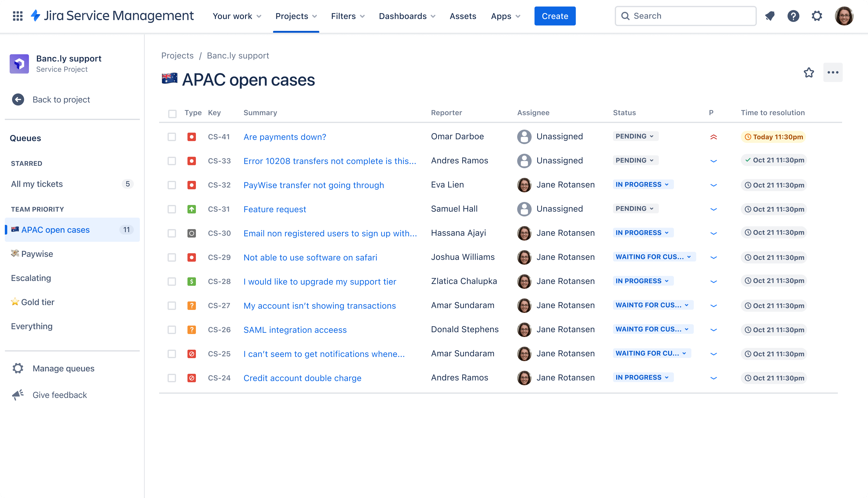Toggle the select-all checkbox in header
Viewport: 868px width, 498px height.
tap(172, 113)
